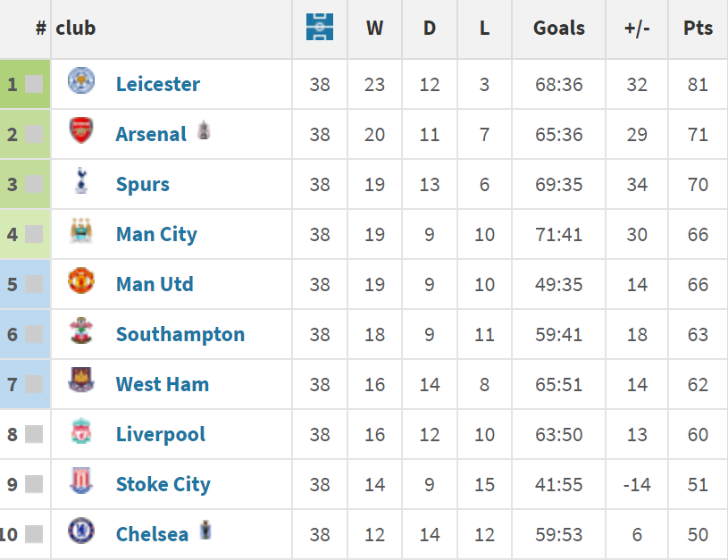Image resolution: width=728 pixels, height=560 pixels.
Task: Click the trophy icon beside Chelsea
Action: click(206, 531)
